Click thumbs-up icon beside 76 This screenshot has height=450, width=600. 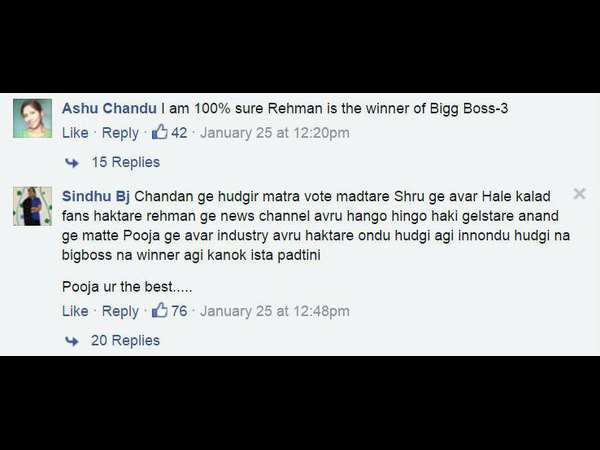(160, 310)
